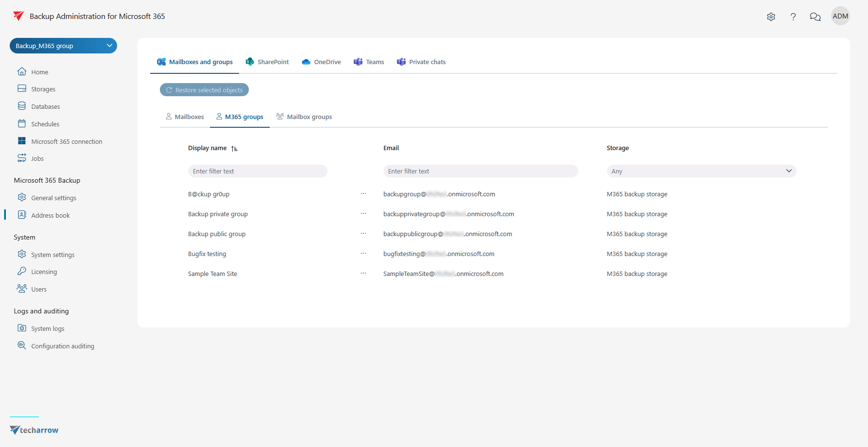Open Microsoft 365 connection page

pos(67,141)
